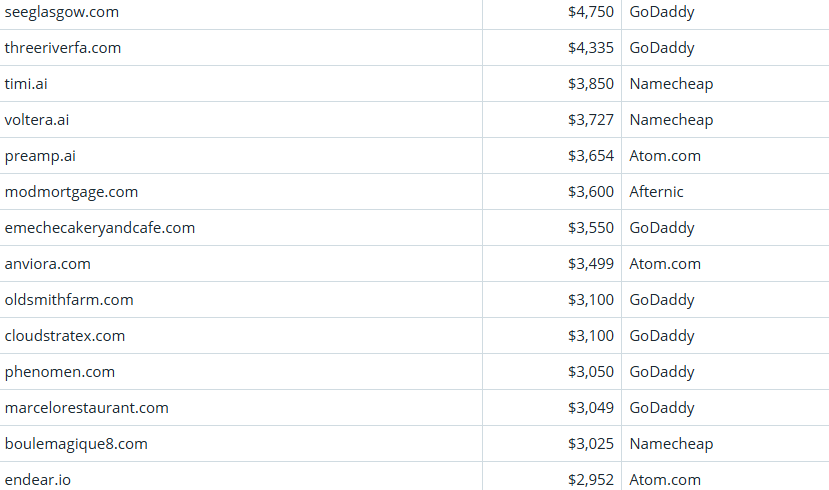Click Namecheap venue beside timi.ai

(671, 84)
